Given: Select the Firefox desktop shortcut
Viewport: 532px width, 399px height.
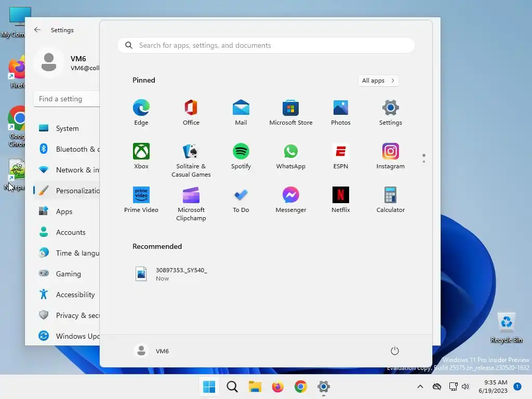Looking at the screenshot, I should [x=17, y=73].
